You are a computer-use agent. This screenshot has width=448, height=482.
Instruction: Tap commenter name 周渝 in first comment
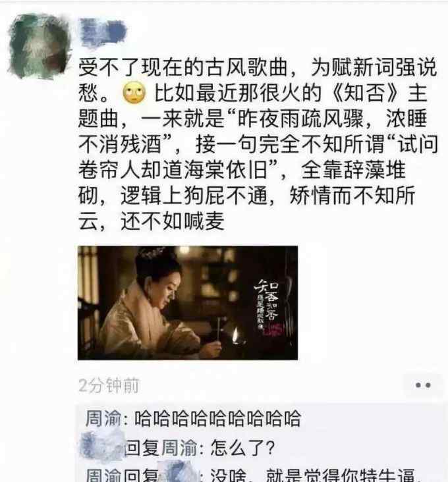coord(103,418)
